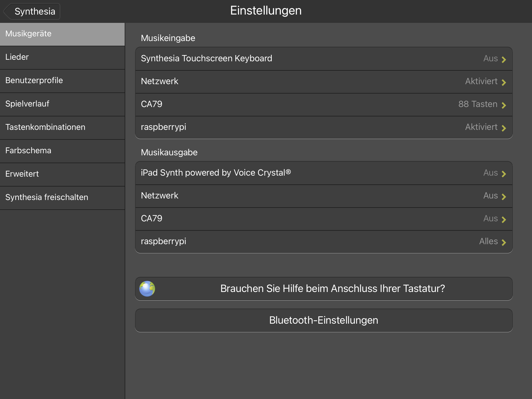Open raspberrypi input under Musikeingabe
The height and width of the screenshot is (399, 532).
pyautogui.click(x=324, y=127)
